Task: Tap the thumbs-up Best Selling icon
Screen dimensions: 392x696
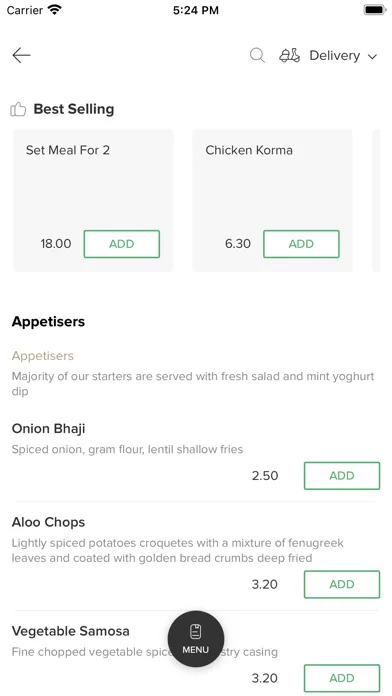Action: tap(18, 109)
